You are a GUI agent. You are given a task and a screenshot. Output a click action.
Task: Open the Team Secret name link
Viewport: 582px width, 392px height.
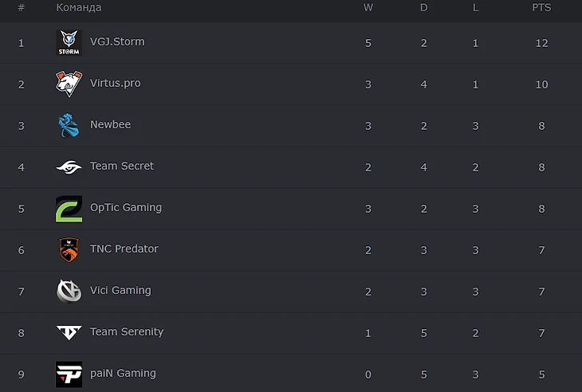point(122,166)
